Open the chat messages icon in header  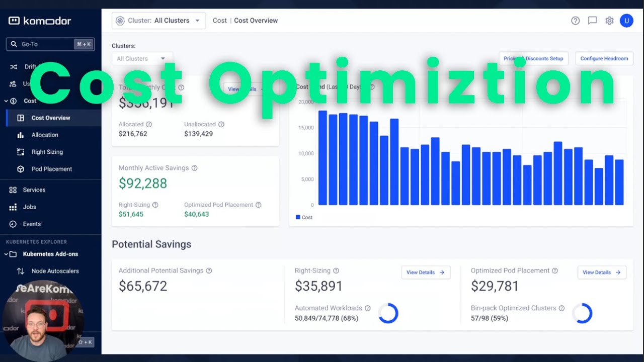coord(593,21)
